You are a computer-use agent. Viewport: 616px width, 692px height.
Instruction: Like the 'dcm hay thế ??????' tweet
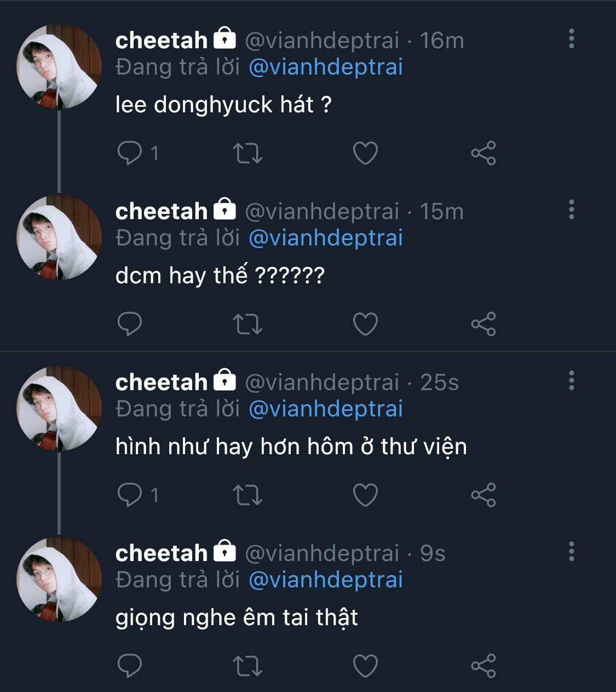(x=365, y=324)
